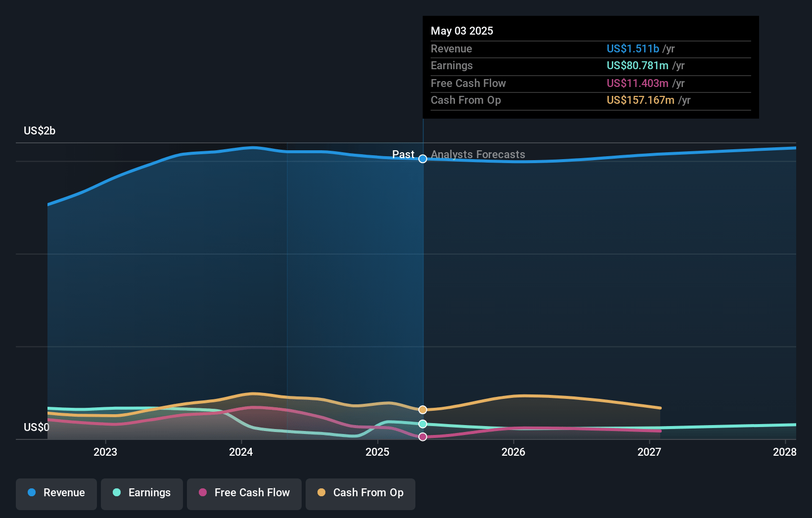Toggle the Earnings legend button
The image size is (812, 518).
pos(142,494)
